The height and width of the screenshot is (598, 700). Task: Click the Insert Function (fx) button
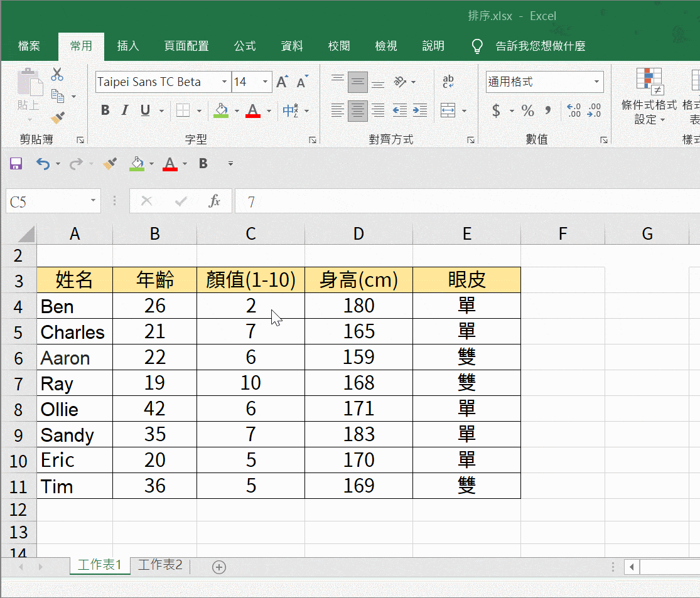[x=215, y=201]
